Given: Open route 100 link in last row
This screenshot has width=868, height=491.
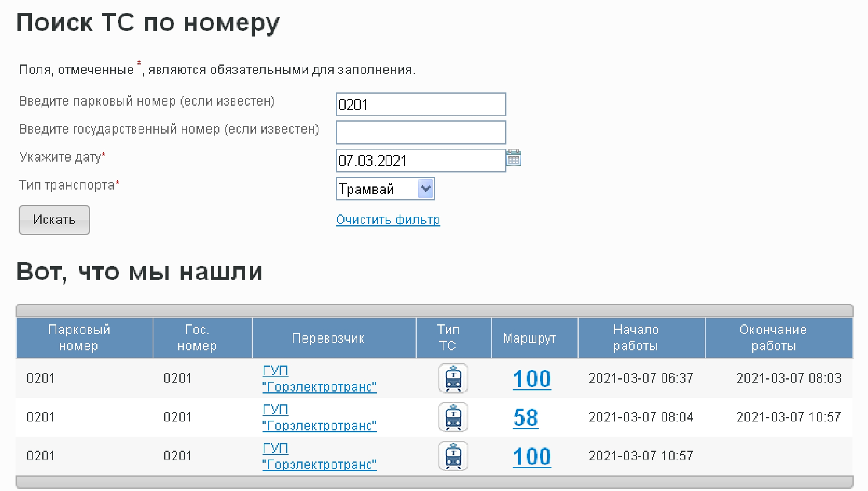Looking at the screenshot, I should pyautogui.click(x=532, y=456).
